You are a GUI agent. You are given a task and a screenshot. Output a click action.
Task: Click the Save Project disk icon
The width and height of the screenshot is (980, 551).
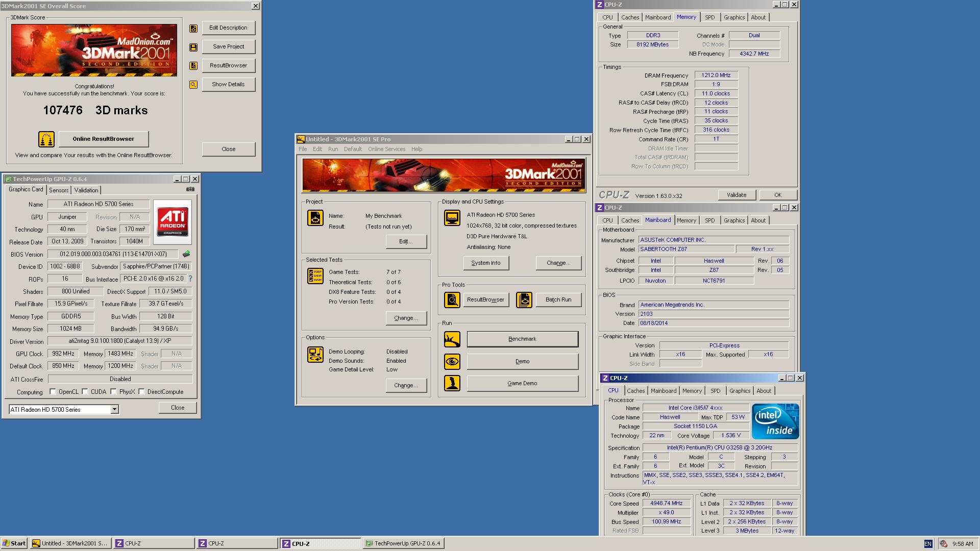(193, 47)
